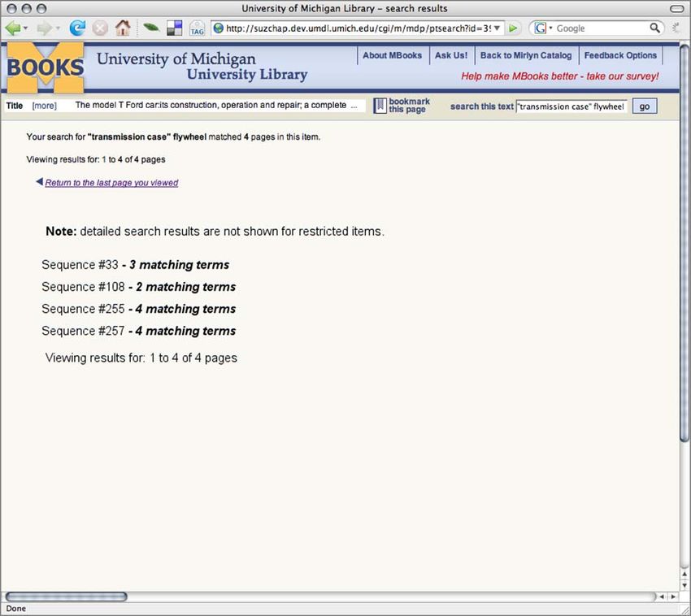This screenshot has height=616, width=691.
Task: Click the Google search engine icon
Action: pyautogui.click(x=541, y=28)
